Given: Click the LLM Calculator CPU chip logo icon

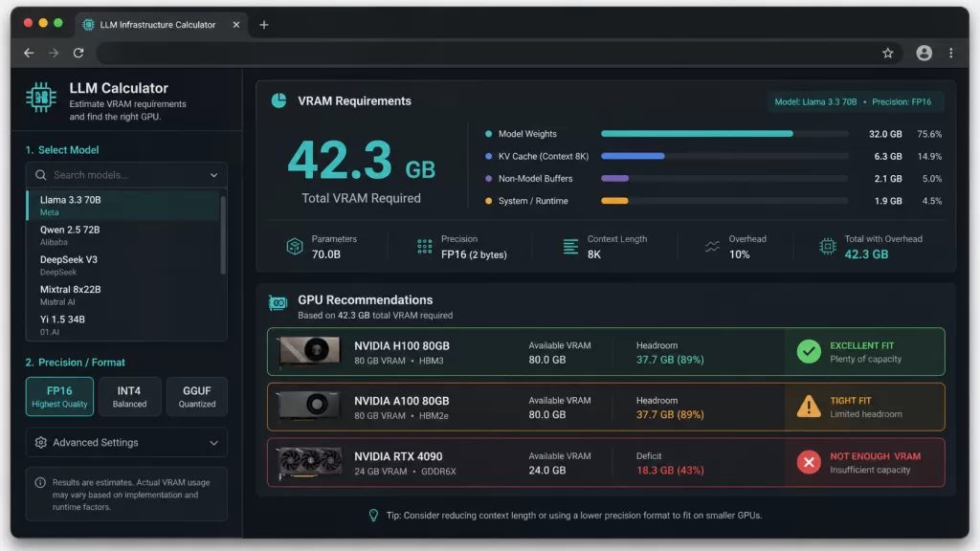Looking at the screenshot, I should coord(40,96).
